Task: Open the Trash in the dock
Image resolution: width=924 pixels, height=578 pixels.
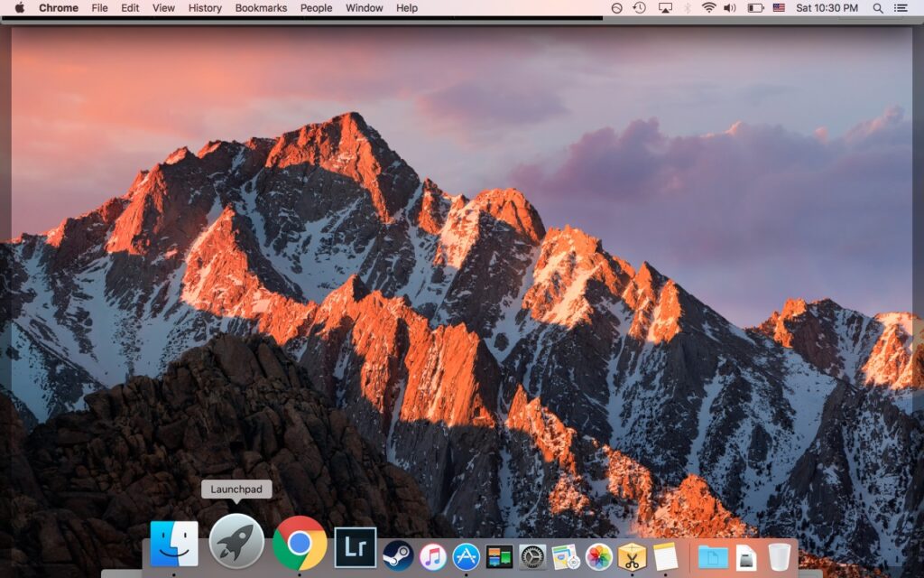Action: pyautogui.click(x=779, y=556)
